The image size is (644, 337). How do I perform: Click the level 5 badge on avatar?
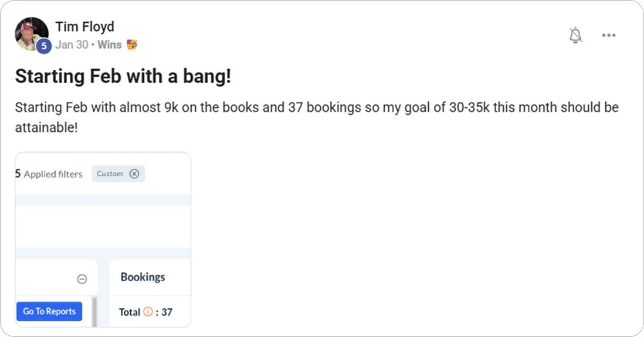pos(43,46)
